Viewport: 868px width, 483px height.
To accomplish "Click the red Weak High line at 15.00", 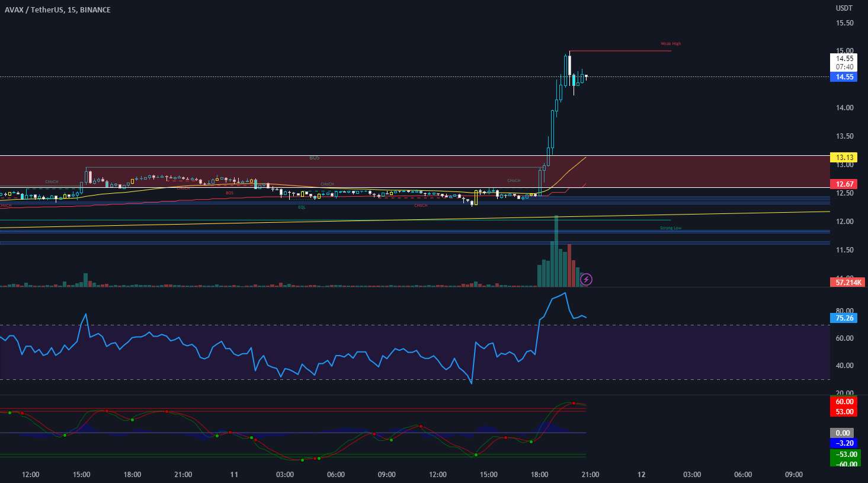I will click(620, 51).
